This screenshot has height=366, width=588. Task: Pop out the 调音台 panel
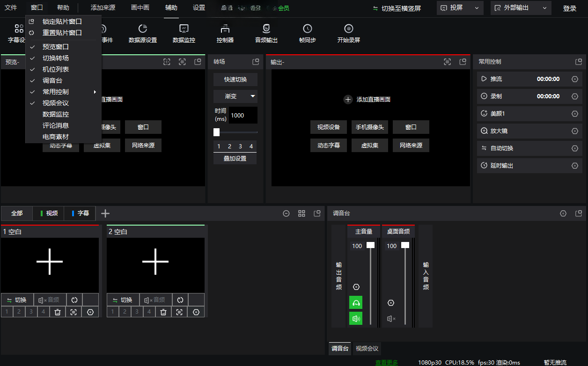pos(579,213)
